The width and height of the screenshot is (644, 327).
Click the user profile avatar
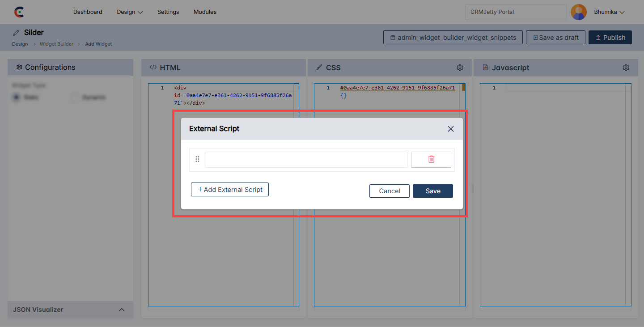[579, 12]
